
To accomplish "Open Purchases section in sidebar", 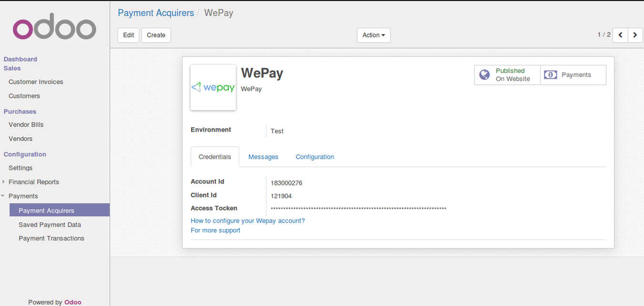I will point(20,112).
